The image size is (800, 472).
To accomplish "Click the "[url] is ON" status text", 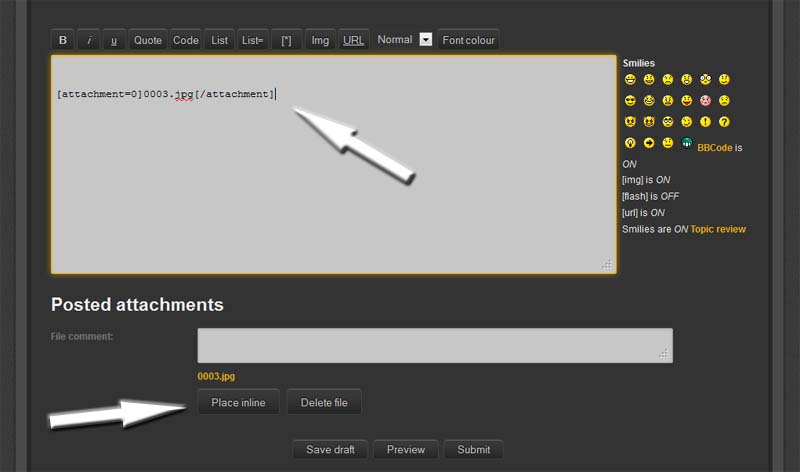I will (643, 212).
